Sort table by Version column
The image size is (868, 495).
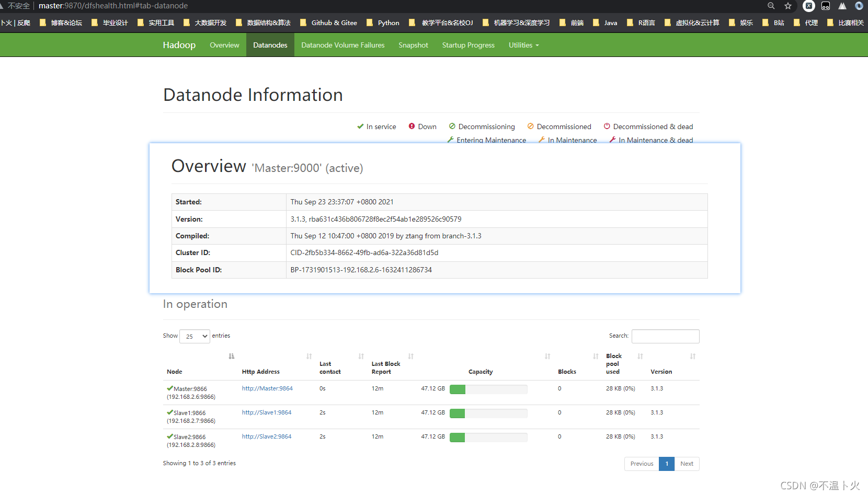pyautogui.click(x=693, y=356)
